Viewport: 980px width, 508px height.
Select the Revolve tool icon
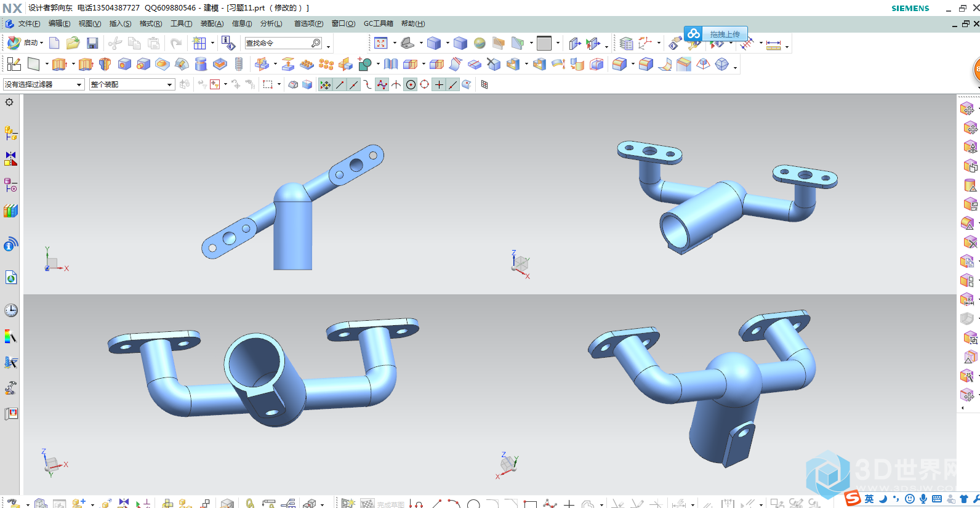(x=105, y=64)
